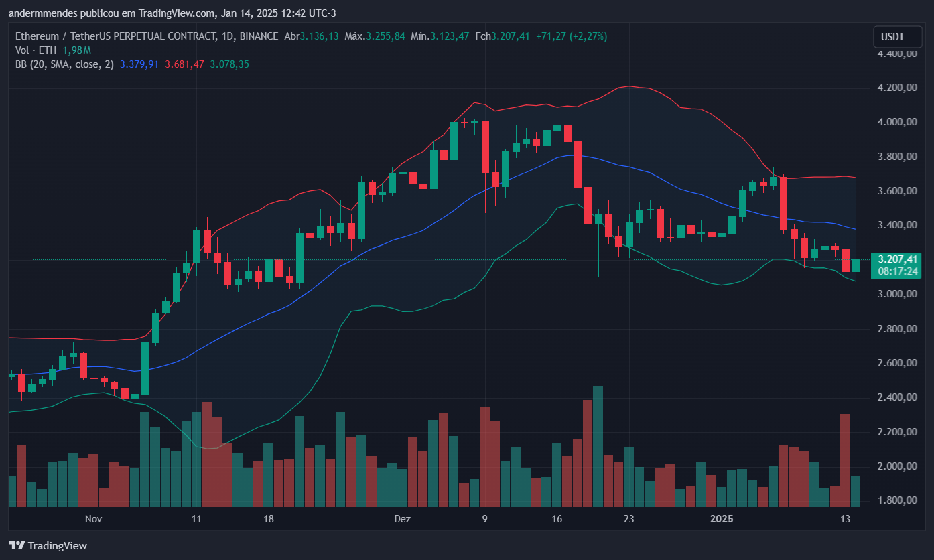The height and width of the screenshot is (560, 934).
Task: Select the Vol · ETH indicator legend
Action: coord(37,50)
